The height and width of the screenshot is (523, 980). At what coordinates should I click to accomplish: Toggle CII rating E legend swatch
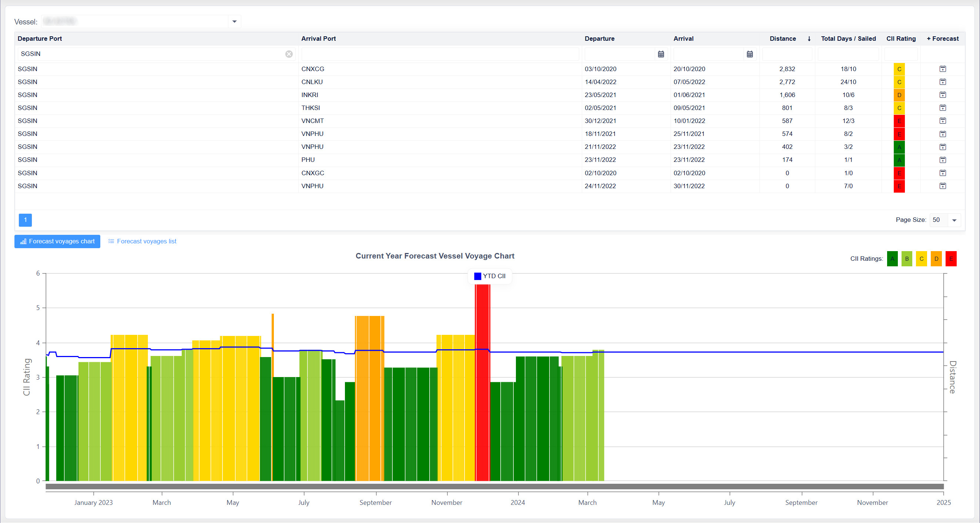951,259
